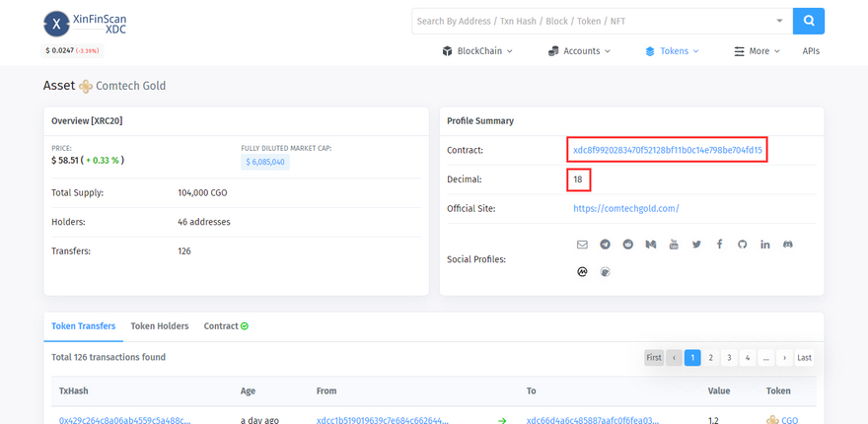This screenshot has height=424, width=868.
Task: Open the CoinGecko social profile icon
Action: point(605,272)
